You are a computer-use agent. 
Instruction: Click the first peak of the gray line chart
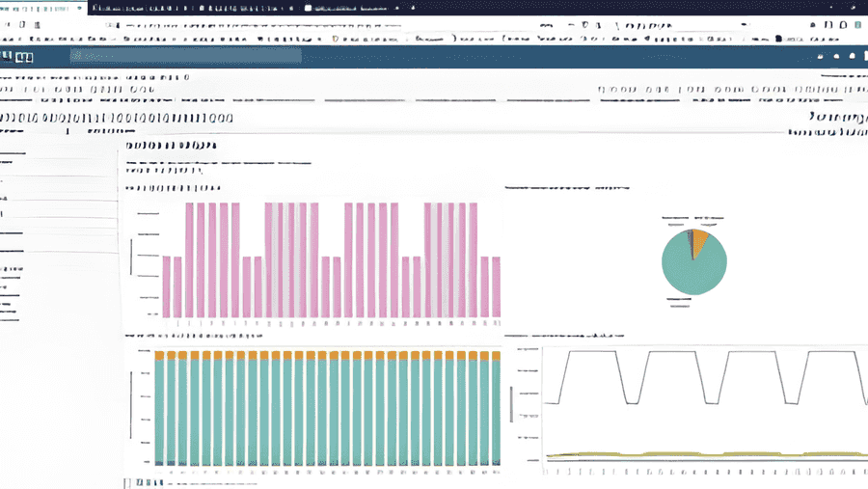tap(588, 352)
